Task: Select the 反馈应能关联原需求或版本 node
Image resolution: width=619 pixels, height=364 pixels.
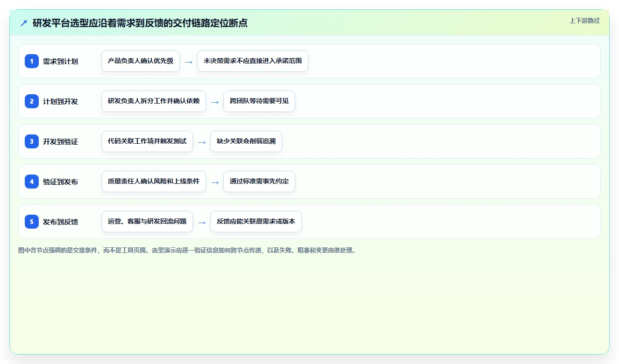Action: pos(256,222)
